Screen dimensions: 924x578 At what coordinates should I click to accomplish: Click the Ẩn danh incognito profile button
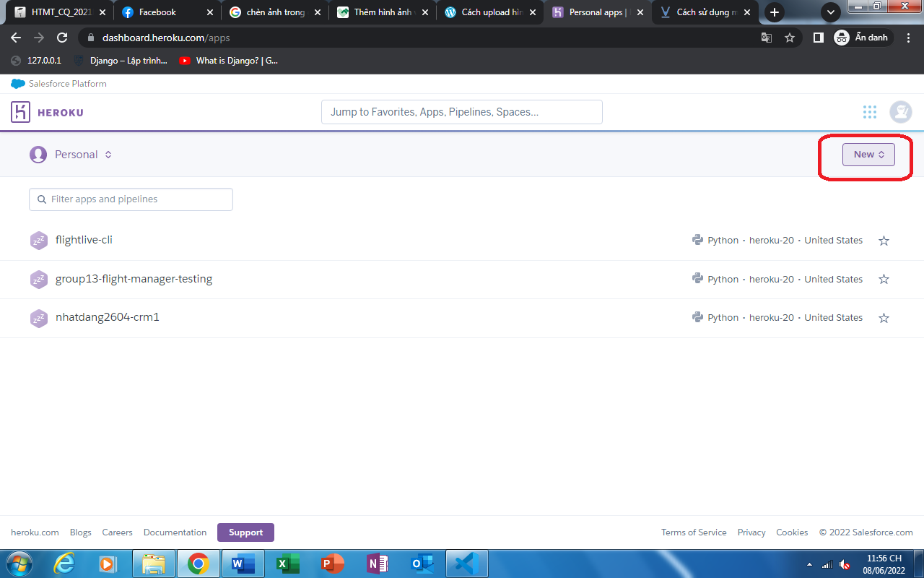click(x=863, y=38)
